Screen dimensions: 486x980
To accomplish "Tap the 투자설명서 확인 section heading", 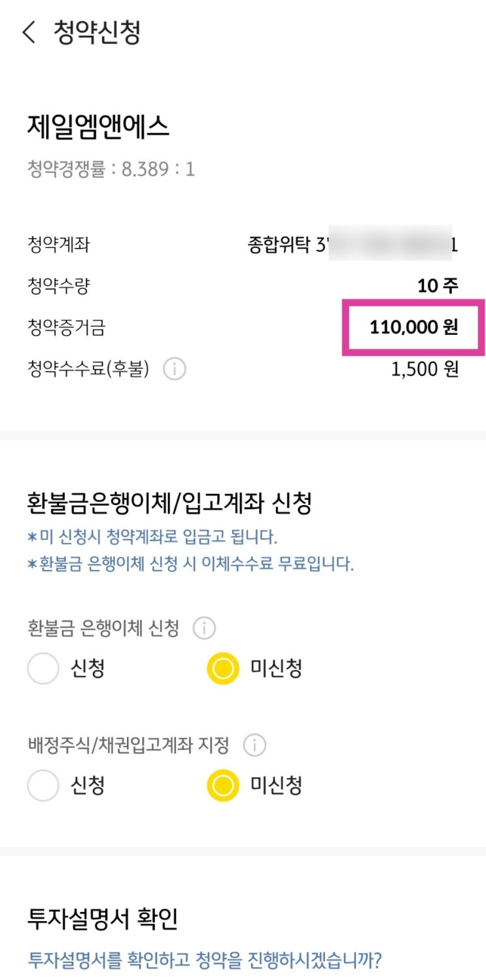I will click(103, 919).
